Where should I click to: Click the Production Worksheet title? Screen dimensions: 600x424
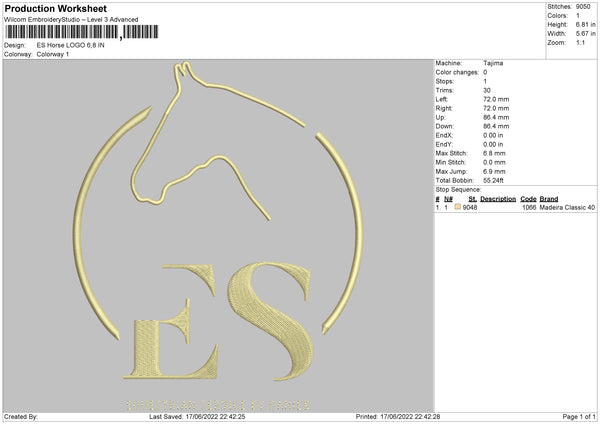coord(56,8)
